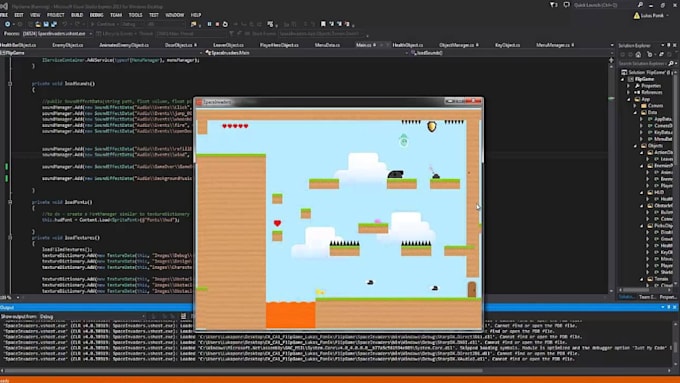Open the notifications flag icon
Screen dimensions: 680x383
[x=553, y=5]
